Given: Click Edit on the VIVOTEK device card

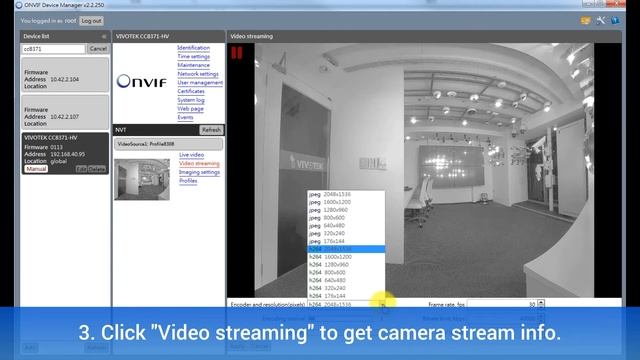Looking at the screenshot, I should click(x=81, y=169).
